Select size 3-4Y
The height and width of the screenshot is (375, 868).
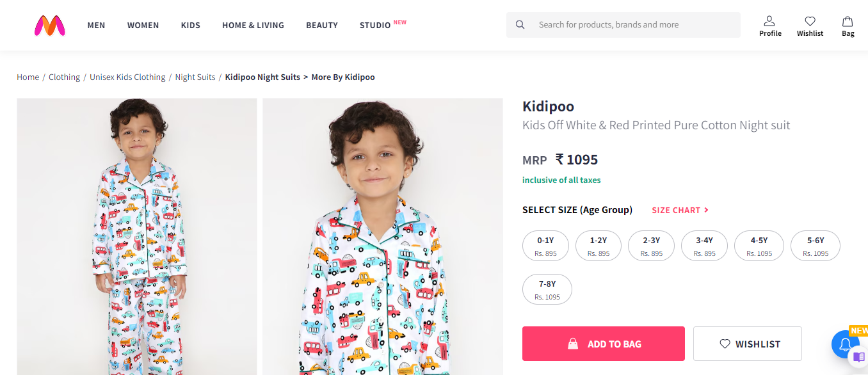705,246
